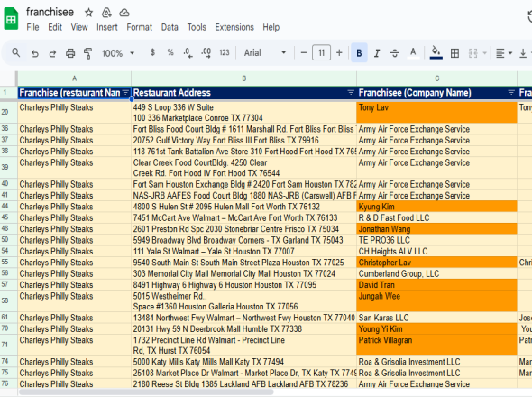Open the vertical align tool
532x397 pixels.
pos(524,53)
